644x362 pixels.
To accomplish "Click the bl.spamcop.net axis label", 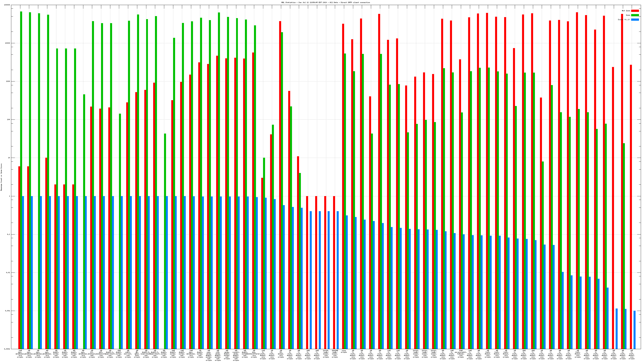I will 92,354.
